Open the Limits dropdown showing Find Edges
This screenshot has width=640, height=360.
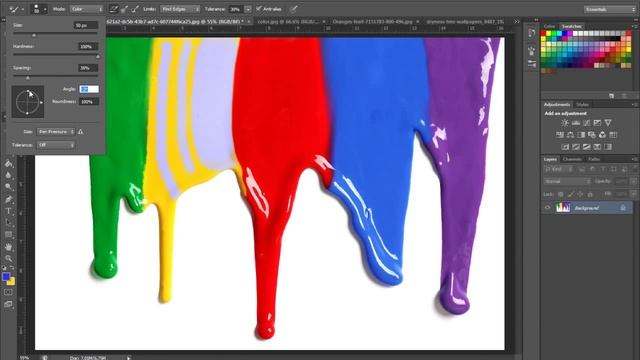click(180, 9)
